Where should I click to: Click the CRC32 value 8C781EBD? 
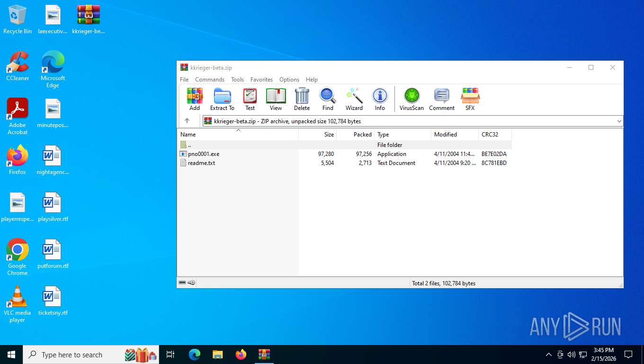pyautogui.click(x=494, y=163)
